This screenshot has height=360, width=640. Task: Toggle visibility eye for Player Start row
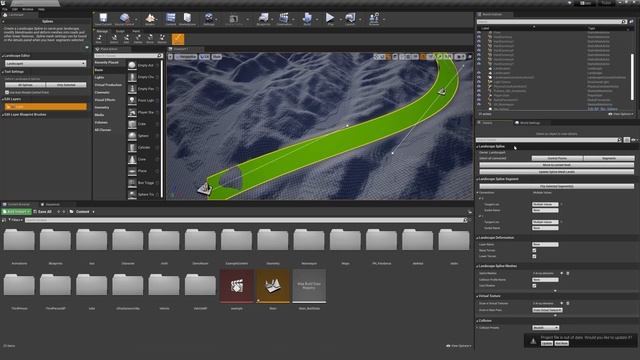(x=479, y=95)
